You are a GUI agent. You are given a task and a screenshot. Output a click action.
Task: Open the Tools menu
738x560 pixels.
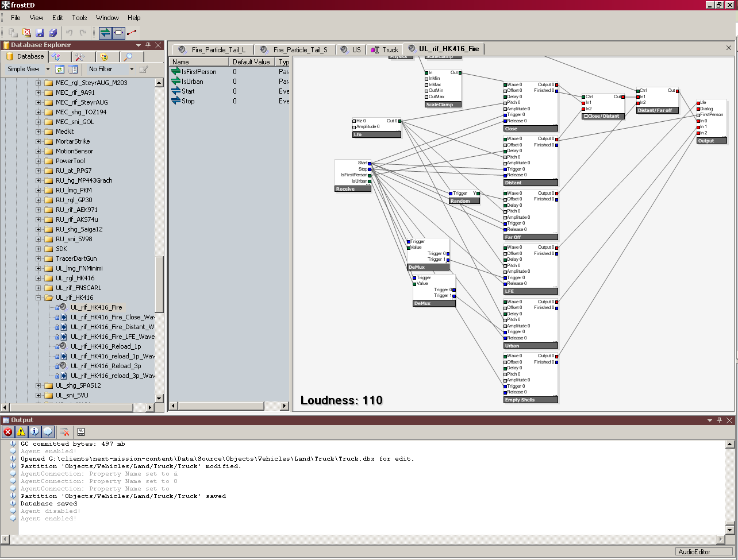pyautogui.click(x=79, y=18)
